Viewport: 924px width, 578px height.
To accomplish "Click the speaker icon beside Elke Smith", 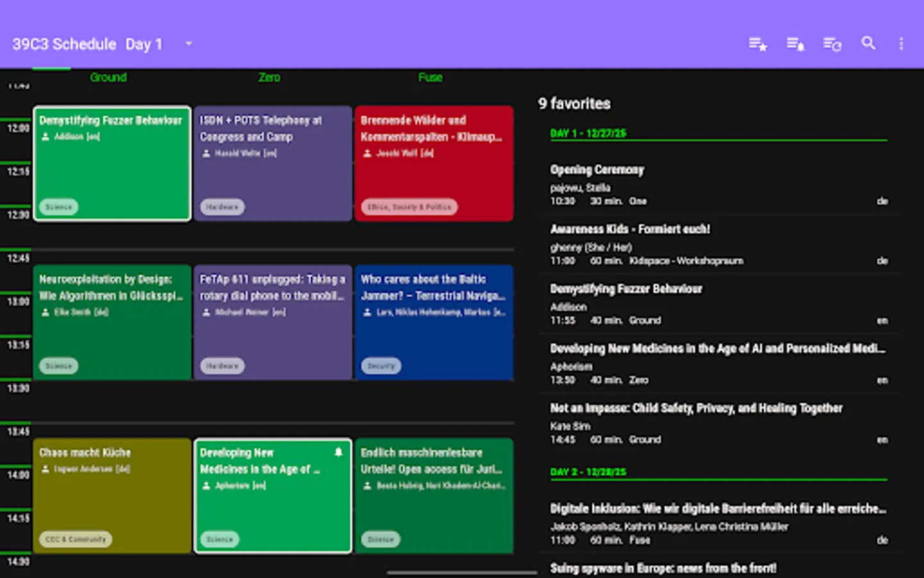I will [x=46, y=312].
